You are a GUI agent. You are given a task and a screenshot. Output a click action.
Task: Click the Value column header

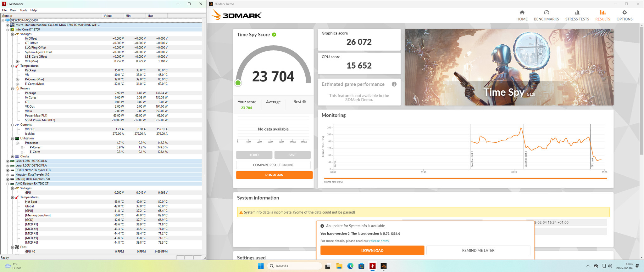(113, 16)
